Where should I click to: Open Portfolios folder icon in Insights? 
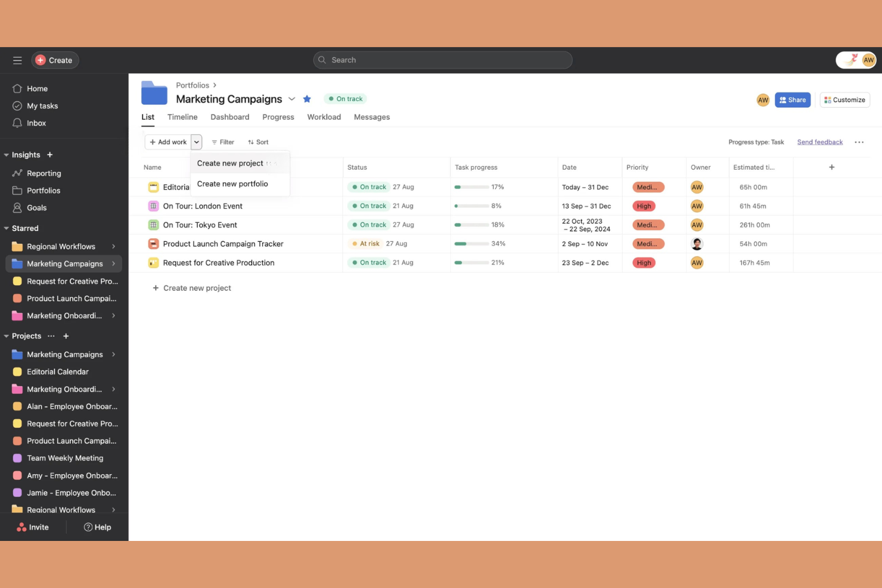coord(17,191)
